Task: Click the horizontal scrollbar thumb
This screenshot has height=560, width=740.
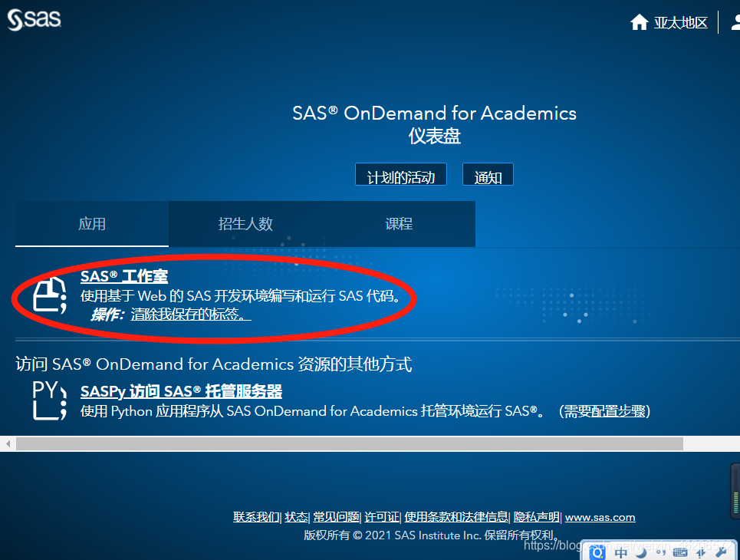Action: (349, 444)
